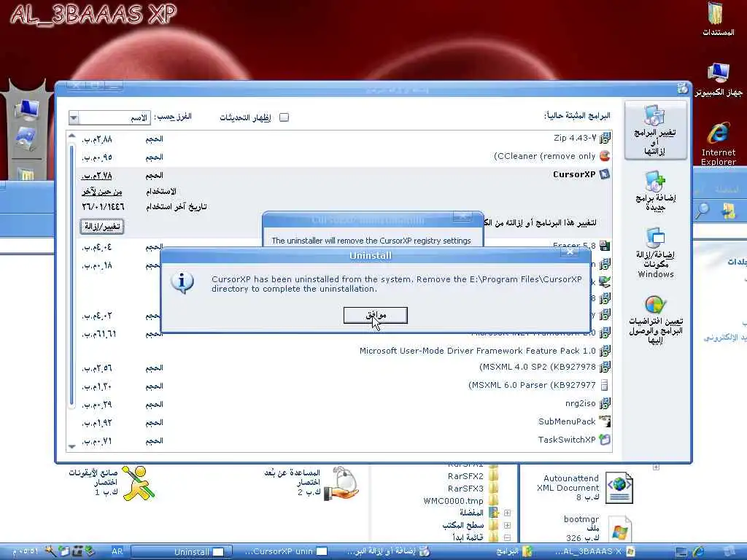Click the موافق OK button in Uninstall dialog
Image resolution: width=747 pixels, height=560 pixels.
point(376,315)
